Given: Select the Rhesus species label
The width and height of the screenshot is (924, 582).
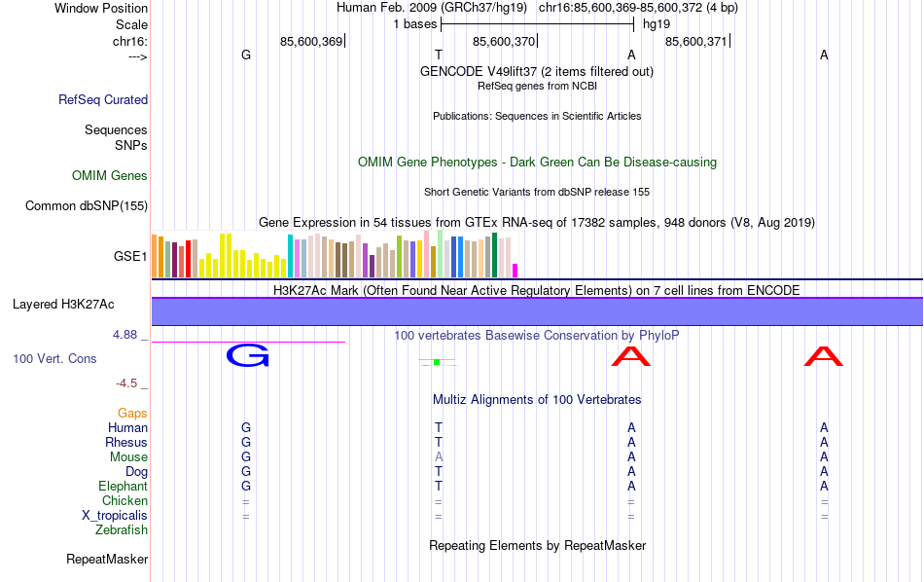Looking at the screenshot, I should 126,442.
